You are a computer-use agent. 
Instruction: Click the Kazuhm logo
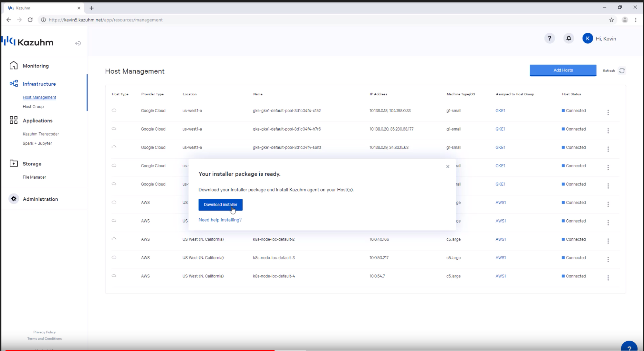tap(28, 42)
